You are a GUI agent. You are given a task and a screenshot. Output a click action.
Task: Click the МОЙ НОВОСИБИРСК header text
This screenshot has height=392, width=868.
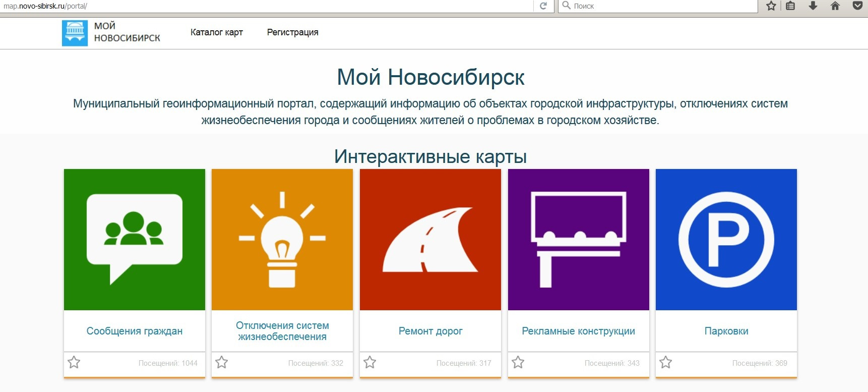point(127,32)
